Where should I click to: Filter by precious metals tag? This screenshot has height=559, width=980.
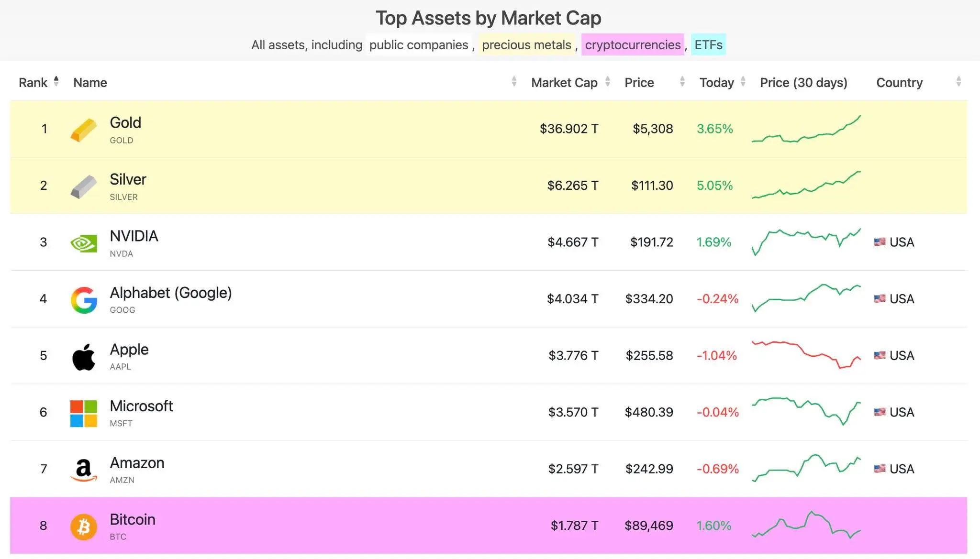click(526, 45)
